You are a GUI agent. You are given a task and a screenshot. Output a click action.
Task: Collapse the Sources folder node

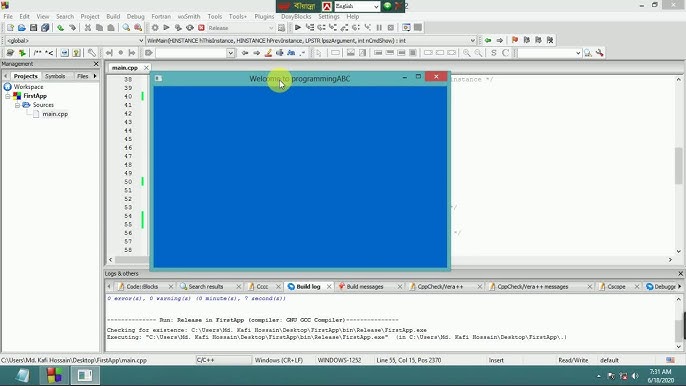coord(17,105)
